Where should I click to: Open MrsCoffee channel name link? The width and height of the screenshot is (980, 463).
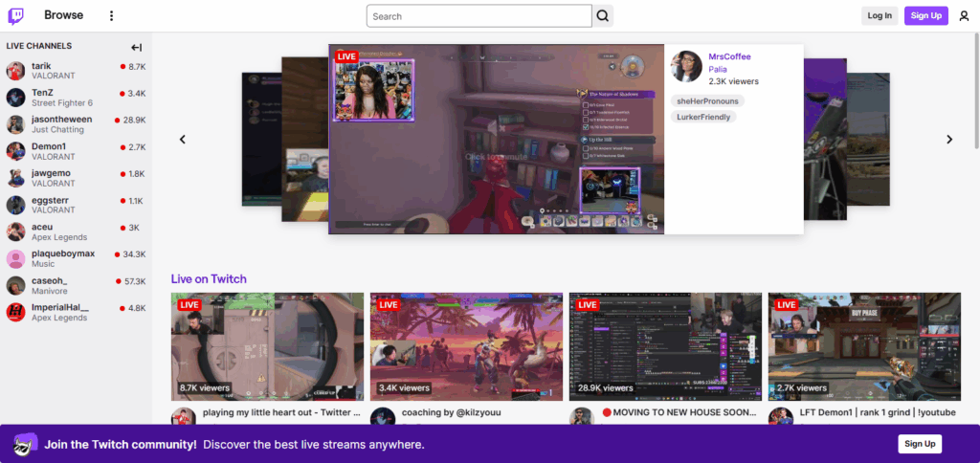tap(729, 56)
